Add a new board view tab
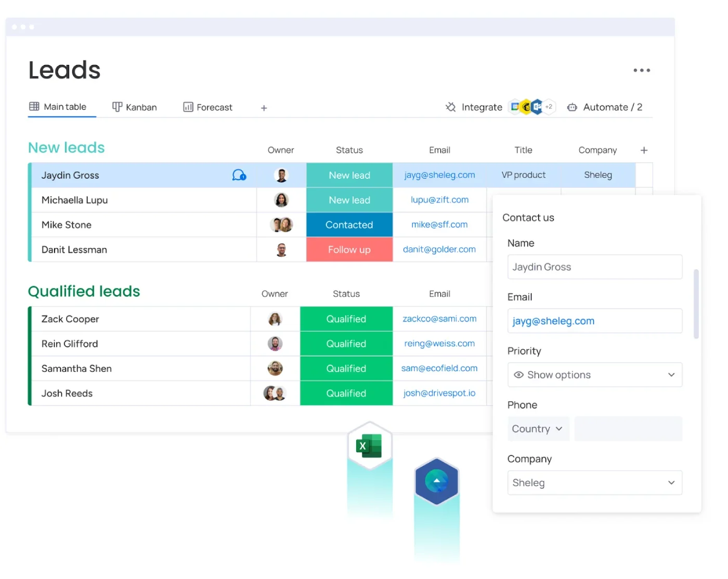 (264, 108)
